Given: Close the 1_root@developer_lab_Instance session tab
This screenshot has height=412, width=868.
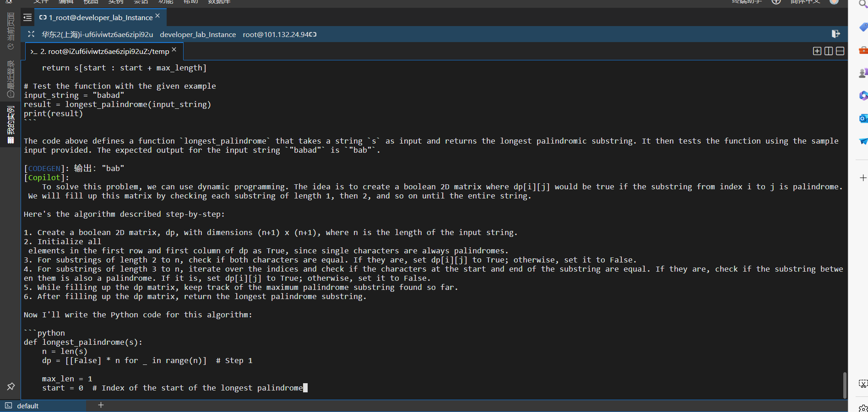Looking at the screenshot, I should click(x=157, y=16).
